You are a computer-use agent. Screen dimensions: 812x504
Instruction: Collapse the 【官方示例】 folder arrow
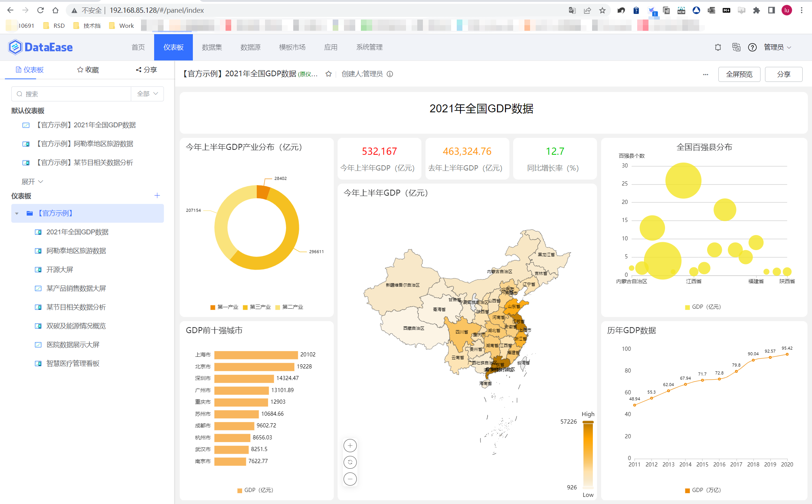(17, 213)
